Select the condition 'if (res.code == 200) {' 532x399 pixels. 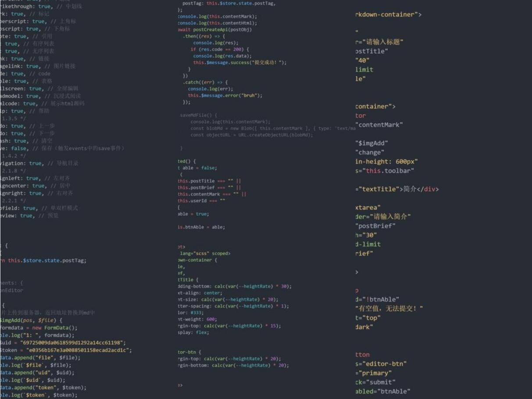(220, 50)
